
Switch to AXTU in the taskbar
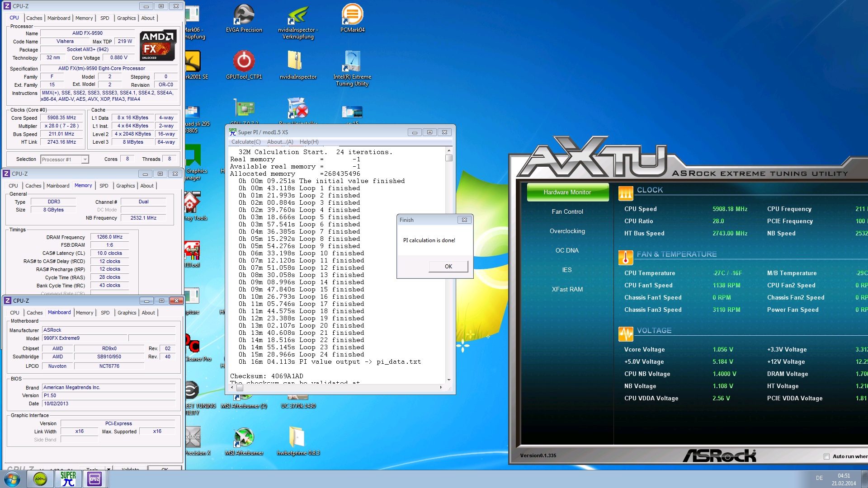[40, 479]
